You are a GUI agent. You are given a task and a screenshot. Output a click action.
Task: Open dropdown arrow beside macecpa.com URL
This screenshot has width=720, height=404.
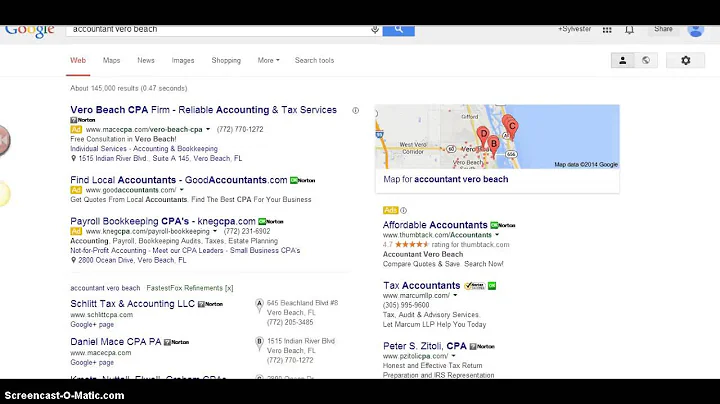pyautogui.click(x=208, y=129)
